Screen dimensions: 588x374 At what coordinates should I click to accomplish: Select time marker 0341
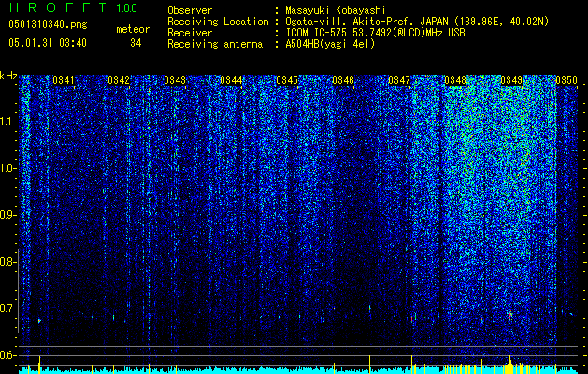64,80
